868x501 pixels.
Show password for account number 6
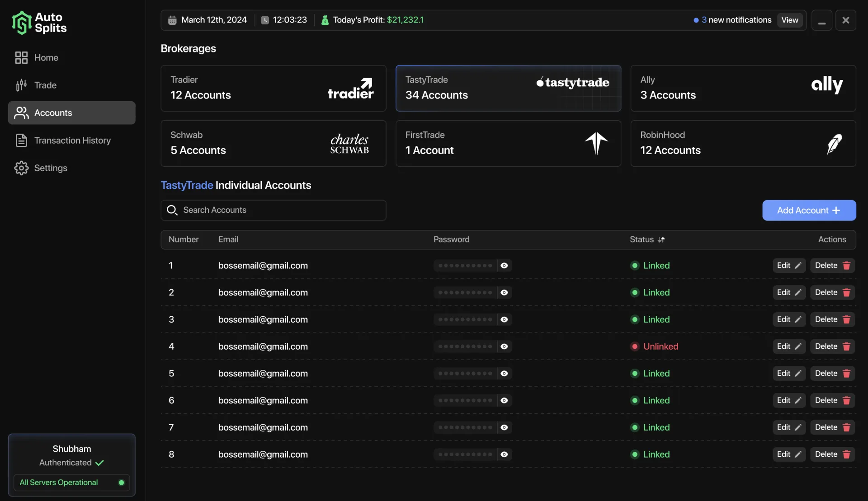(504, 400)
